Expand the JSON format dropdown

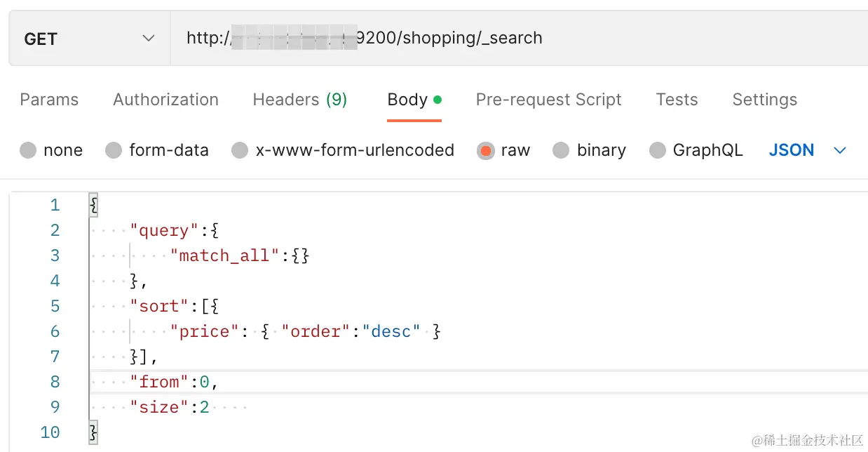792,150
